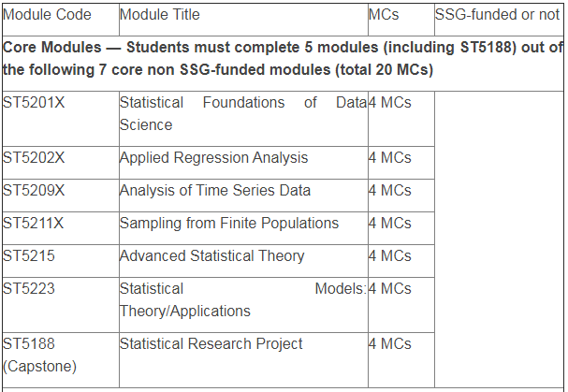
Task: Click the ST5215 module code
Action: [x=29, y=256]
